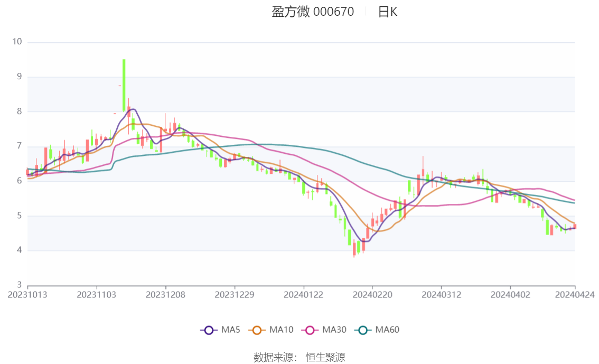Click the tall green candlestick near 9.5
Viewport: 599px width, 364px height.
coord(124,85)
